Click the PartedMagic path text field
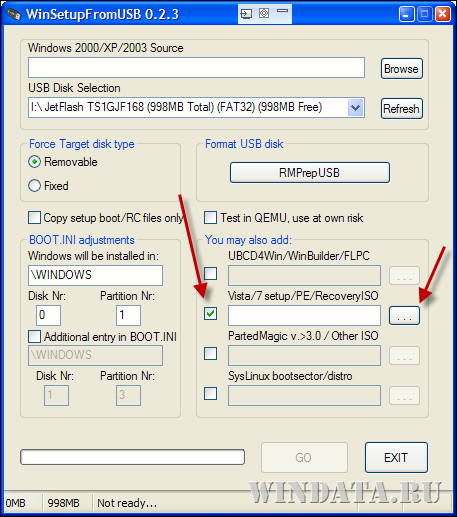This screenshot has height=517, width=457. (x=304, y=355)
